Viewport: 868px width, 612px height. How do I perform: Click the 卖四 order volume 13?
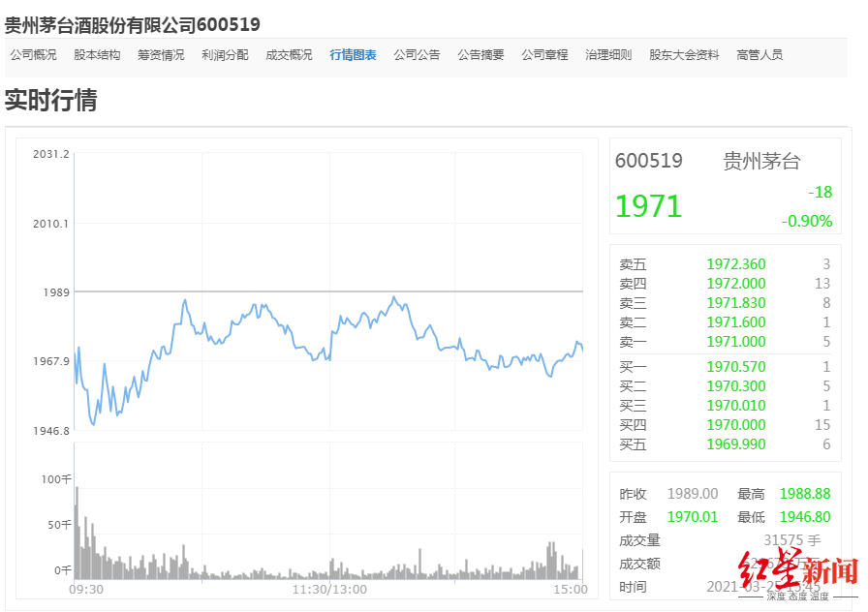pos(822,284)
